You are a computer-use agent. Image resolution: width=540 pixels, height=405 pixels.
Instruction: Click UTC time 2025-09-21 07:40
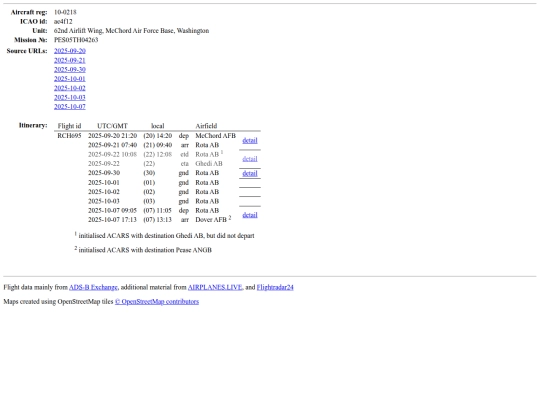(x=112, y=145)
